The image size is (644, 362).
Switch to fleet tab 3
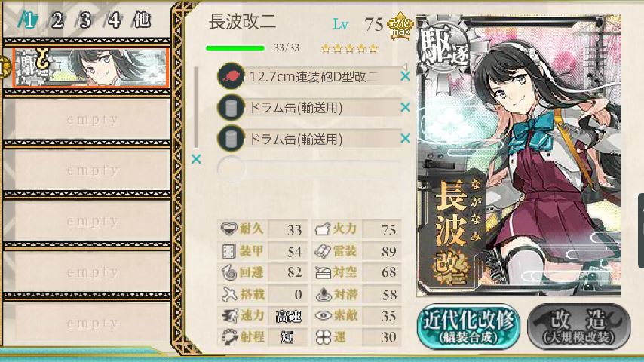pos(85,20)
